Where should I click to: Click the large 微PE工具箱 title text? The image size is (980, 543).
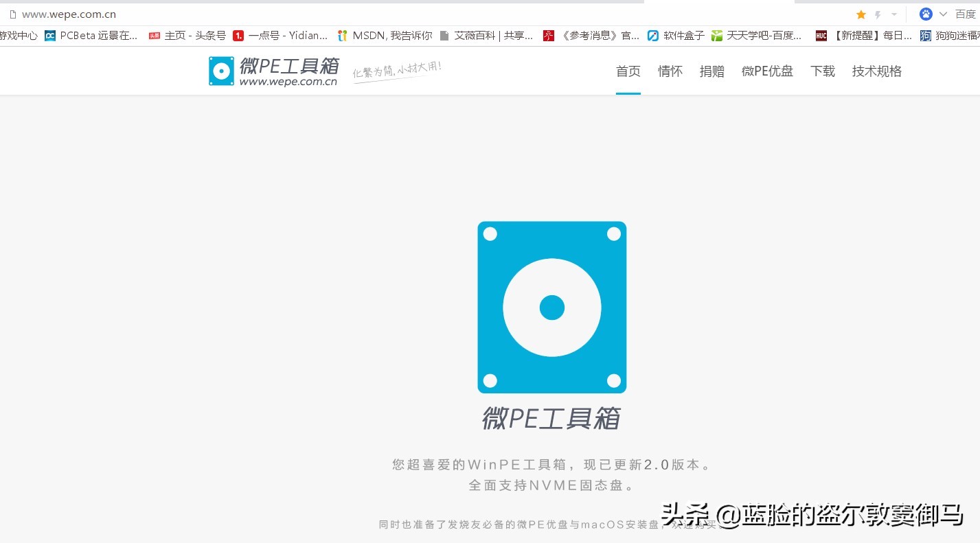tap(551, 418)
